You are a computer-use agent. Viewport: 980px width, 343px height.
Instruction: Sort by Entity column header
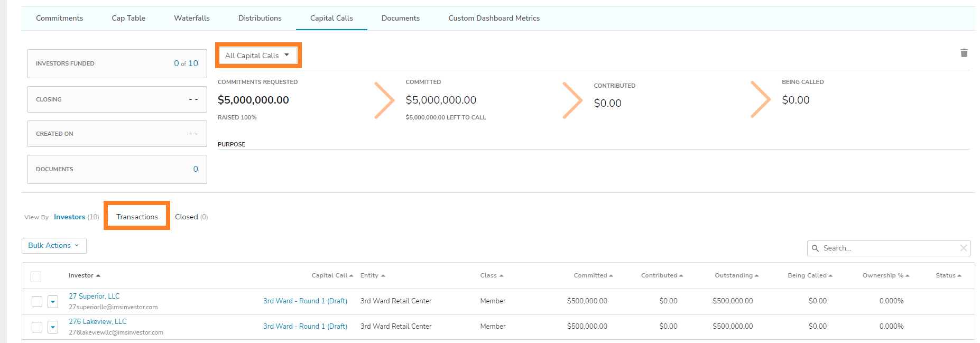tap(373, 275)
